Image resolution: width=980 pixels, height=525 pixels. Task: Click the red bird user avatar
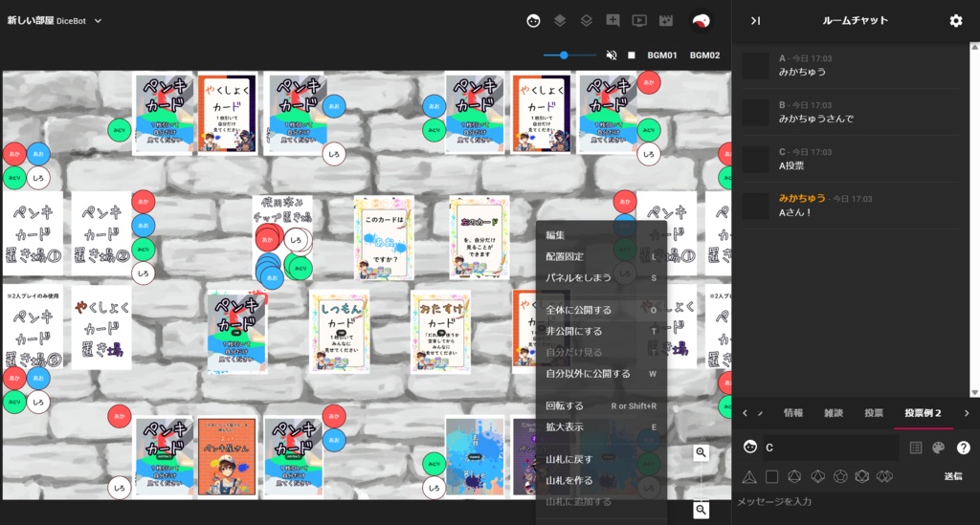(702, 21)
